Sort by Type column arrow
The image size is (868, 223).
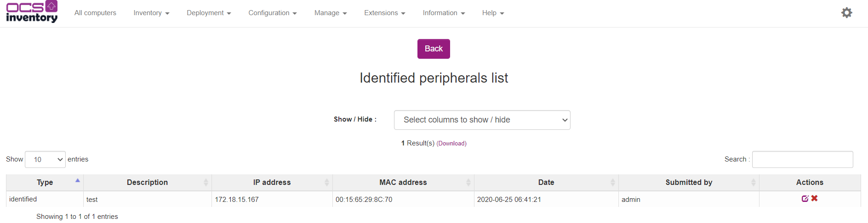[x=78, y=181]
